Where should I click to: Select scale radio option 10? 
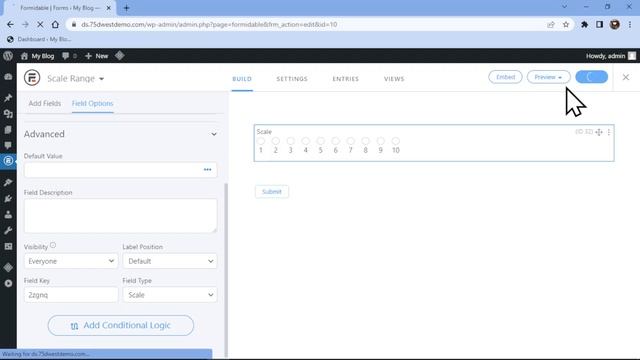(x=396, y=141)
